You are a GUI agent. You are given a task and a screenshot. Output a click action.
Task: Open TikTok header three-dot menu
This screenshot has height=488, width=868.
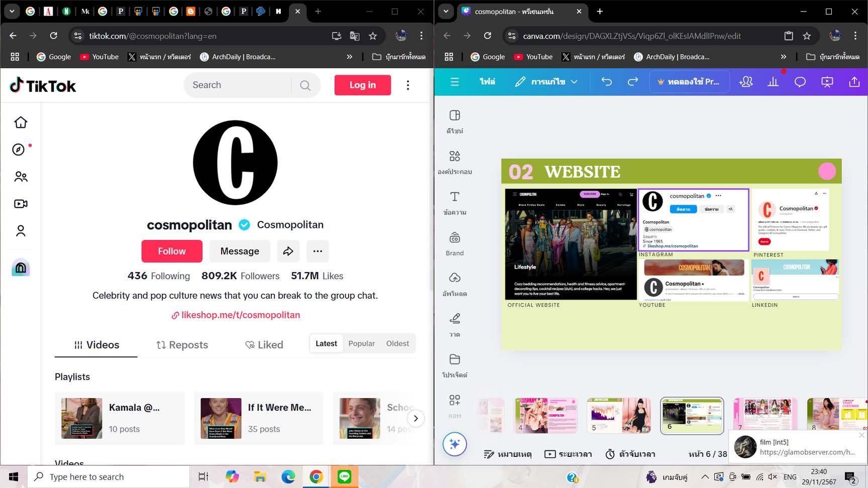pos(408,85)
